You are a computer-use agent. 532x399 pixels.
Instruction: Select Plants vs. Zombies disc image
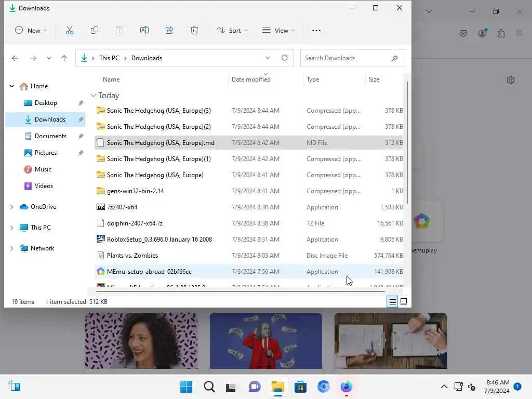(249, 256)
